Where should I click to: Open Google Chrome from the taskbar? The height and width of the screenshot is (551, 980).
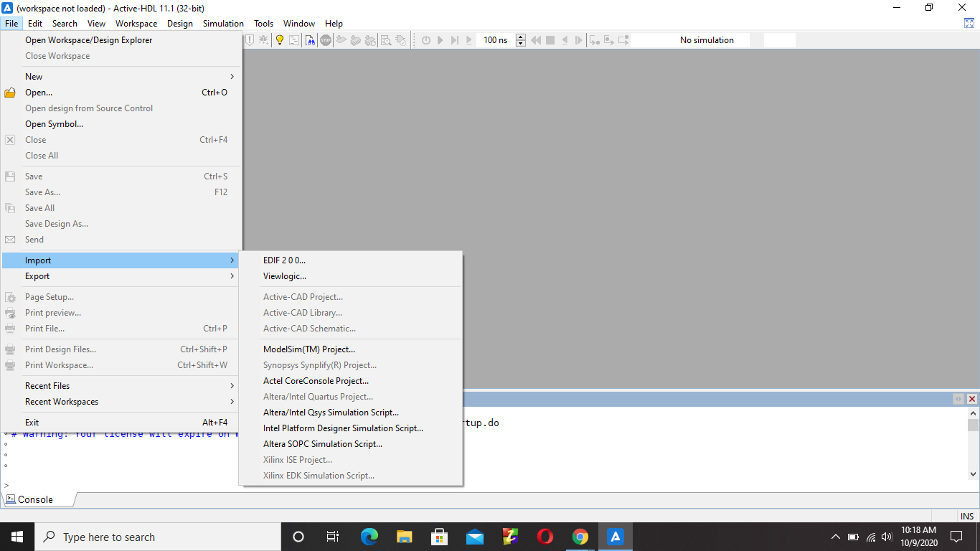580,537
